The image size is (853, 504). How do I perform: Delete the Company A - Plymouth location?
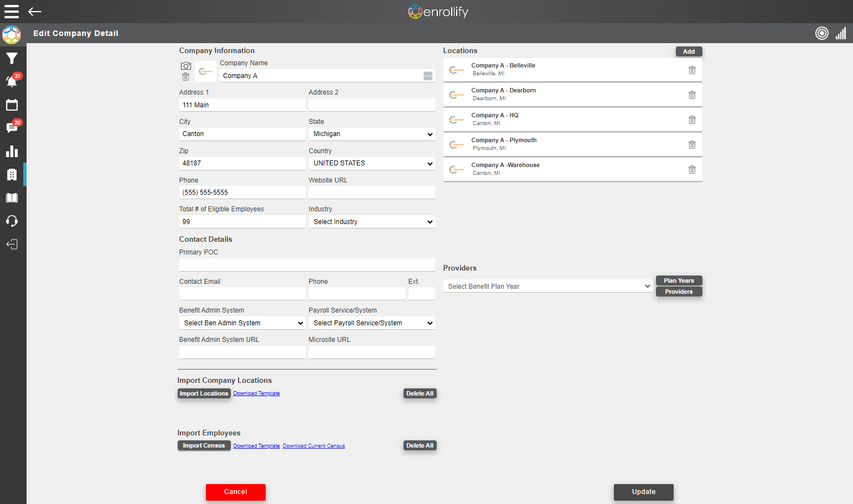coord(692,145)
